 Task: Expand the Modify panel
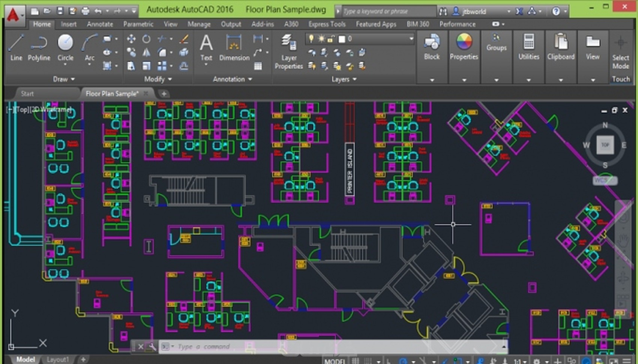(x=158, y=79)
